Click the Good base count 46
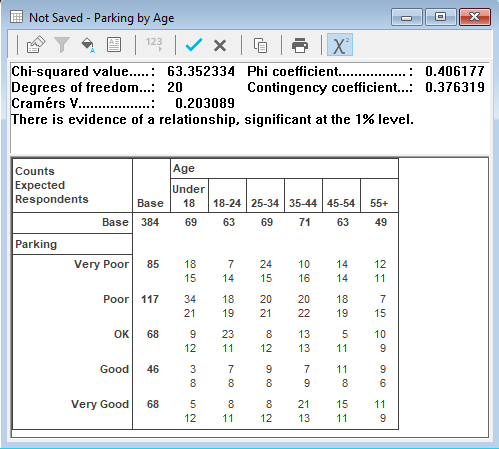Screen dimensions: 499x449 (x=153, y=369)
